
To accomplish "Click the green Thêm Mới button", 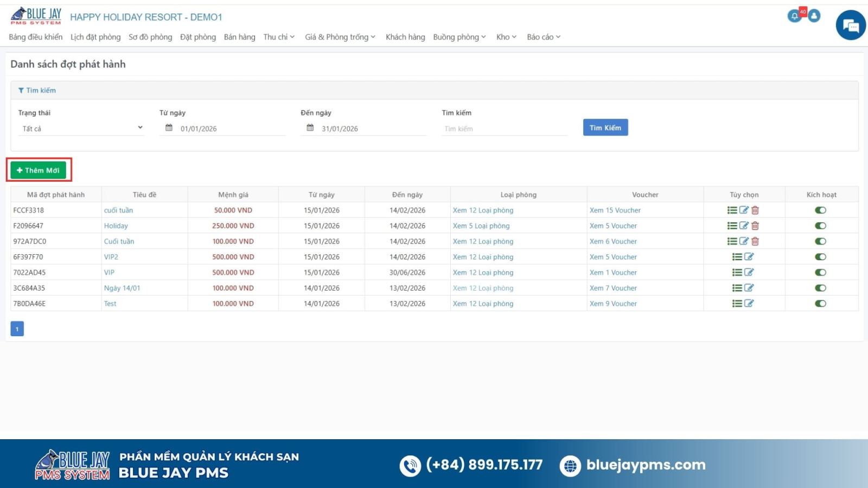I will coord(39,170).
